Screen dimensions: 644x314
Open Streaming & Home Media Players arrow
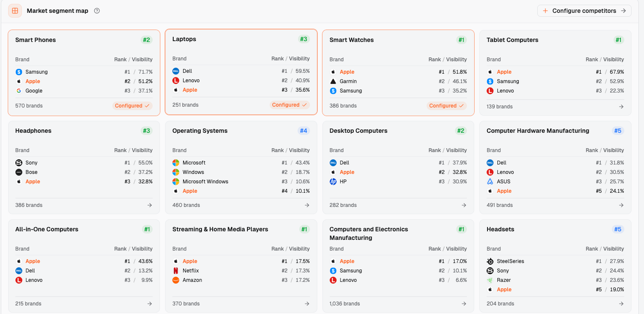[307, 304]
